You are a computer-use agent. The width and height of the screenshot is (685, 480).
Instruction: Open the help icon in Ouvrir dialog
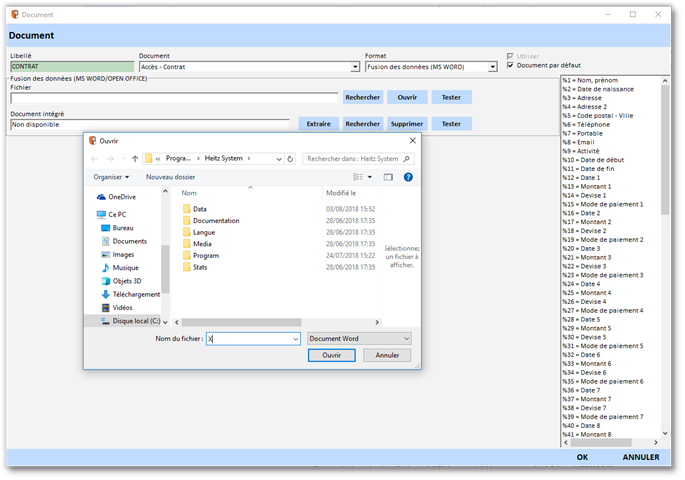coord(408,177)
